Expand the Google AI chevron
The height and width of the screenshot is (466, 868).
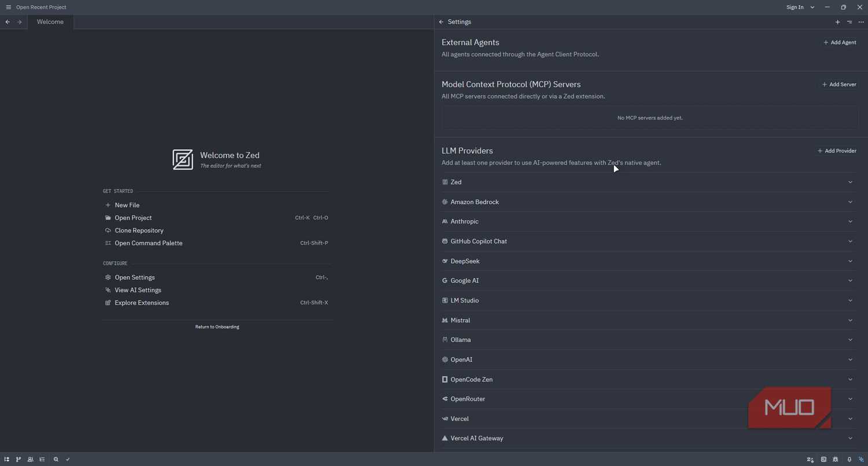coord(850,280)
